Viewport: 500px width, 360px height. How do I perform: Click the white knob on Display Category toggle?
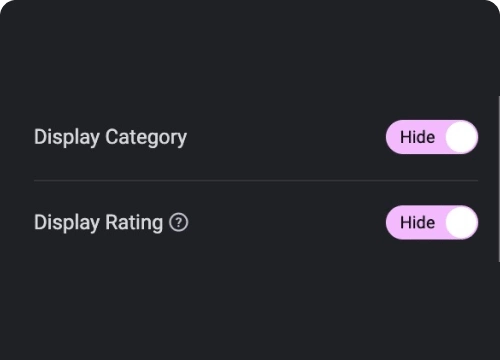pos(462,137)
